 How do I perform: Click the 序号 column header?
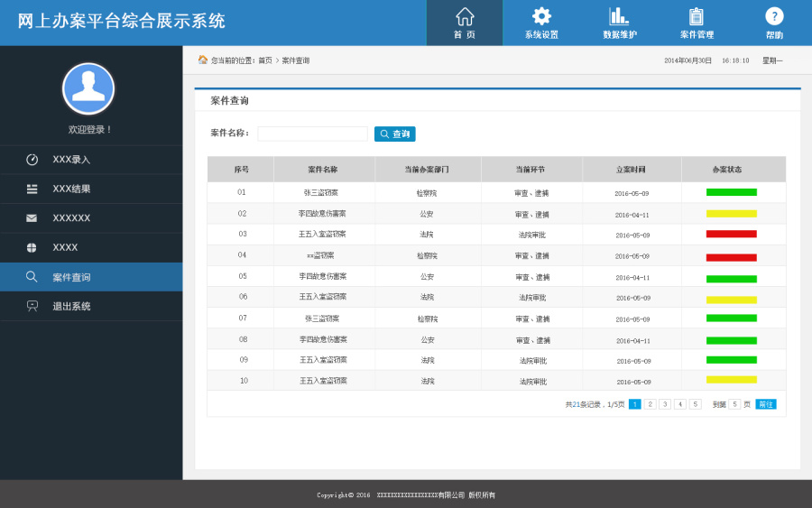(x=241, y=170)
